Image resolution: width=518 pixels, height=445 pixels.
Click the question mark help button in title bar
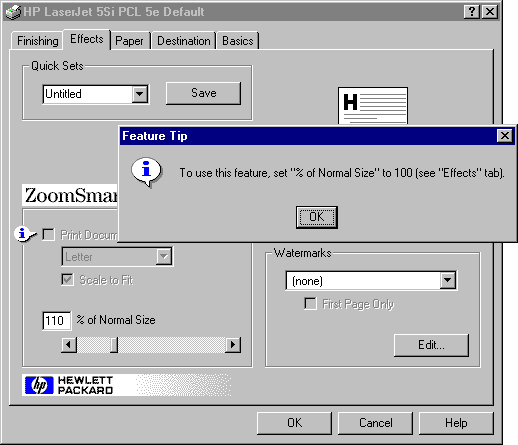point(471,12)
